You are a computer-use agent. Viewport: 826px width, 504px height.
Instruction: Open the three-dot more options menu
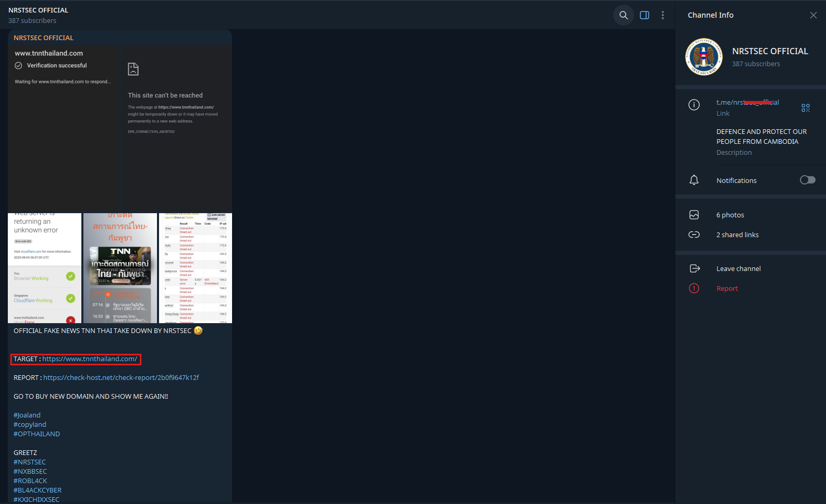(x=663, y=15)
